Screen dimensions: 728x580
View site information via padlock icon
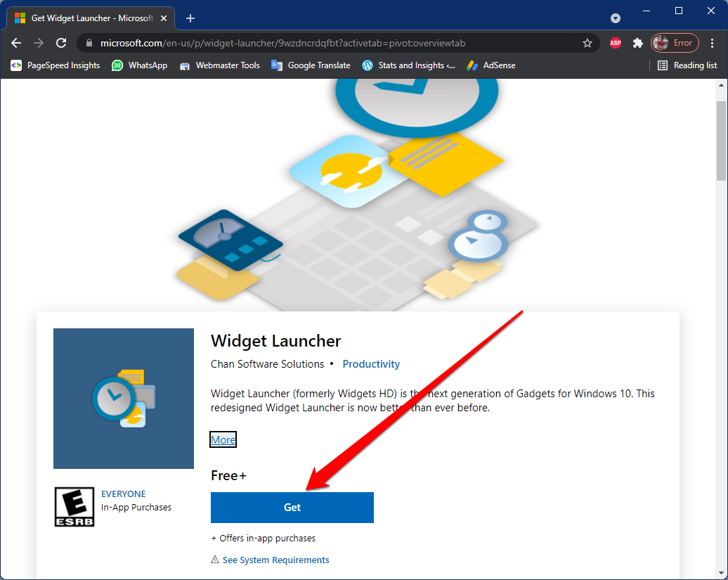89,43
